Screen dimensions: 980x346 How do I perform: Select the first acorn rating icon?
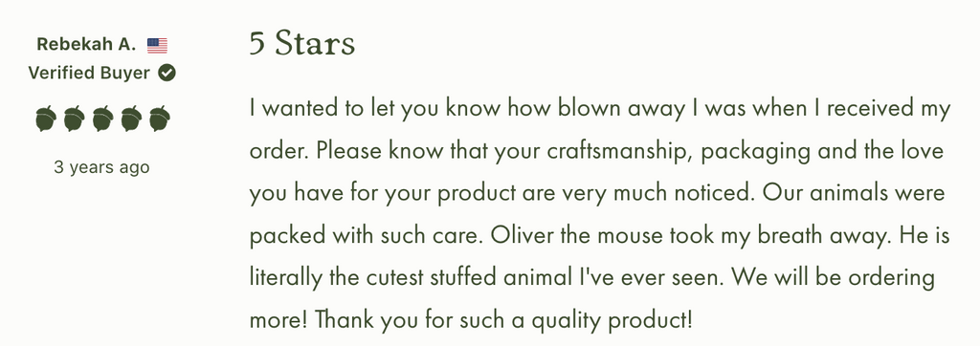pyautogui.click(x=46, y=118)
